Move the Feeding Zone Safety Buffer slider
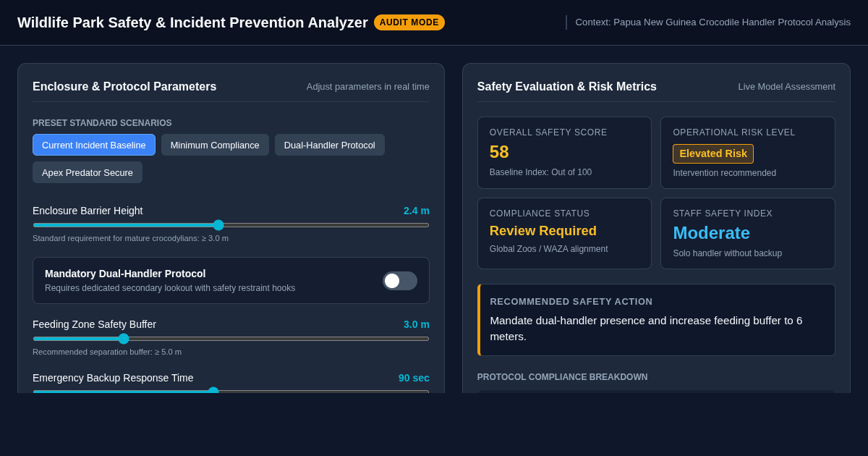Screen dimensions: 868x456 point(231,339)
